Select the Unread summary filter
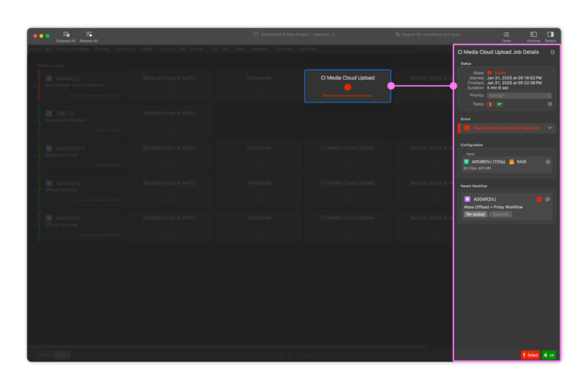This screenshot has width=588, height=385. 197,49
